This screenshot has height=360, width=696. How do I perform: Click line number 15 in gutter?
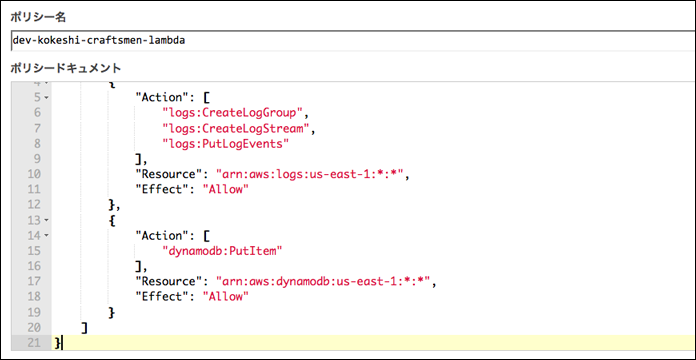33,251
